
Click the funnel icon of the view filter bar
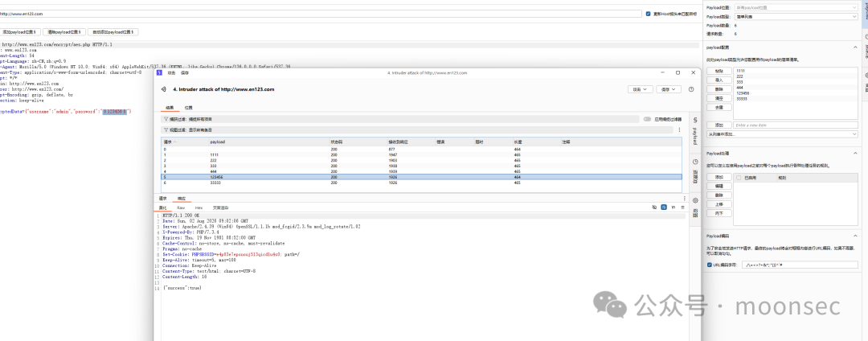point(166,129)
